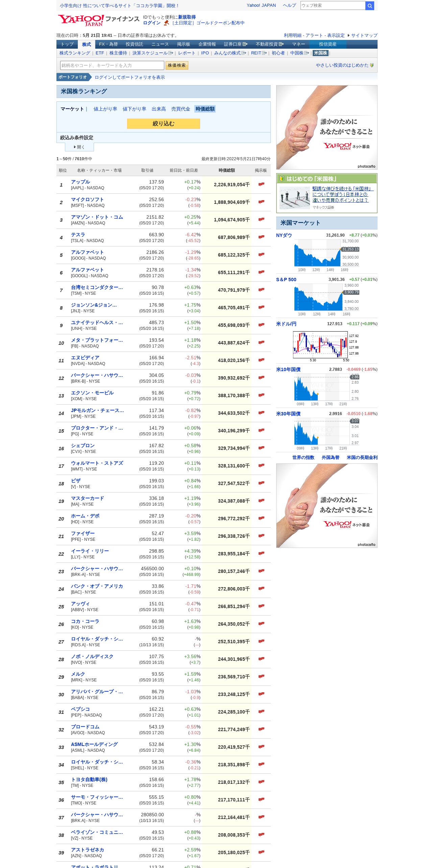Viewport: 434px width, 868px height.
Task: Click the 絞り込む filter button
Action: click(164, 124)
